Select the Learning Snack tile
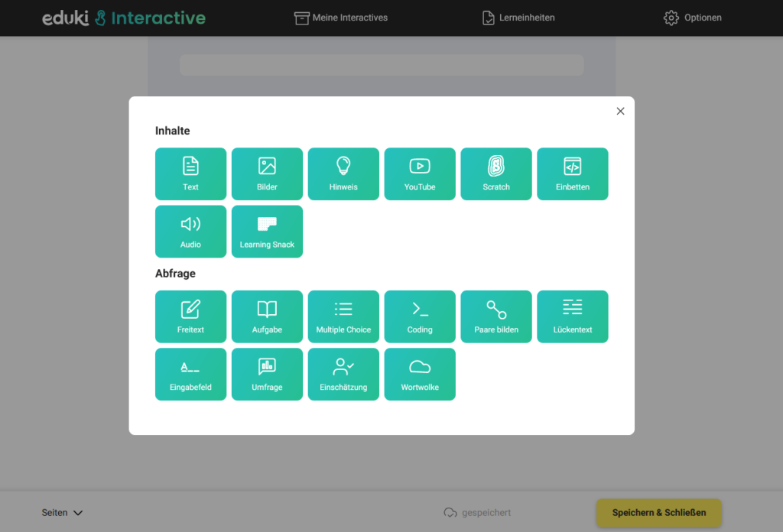 267,231
